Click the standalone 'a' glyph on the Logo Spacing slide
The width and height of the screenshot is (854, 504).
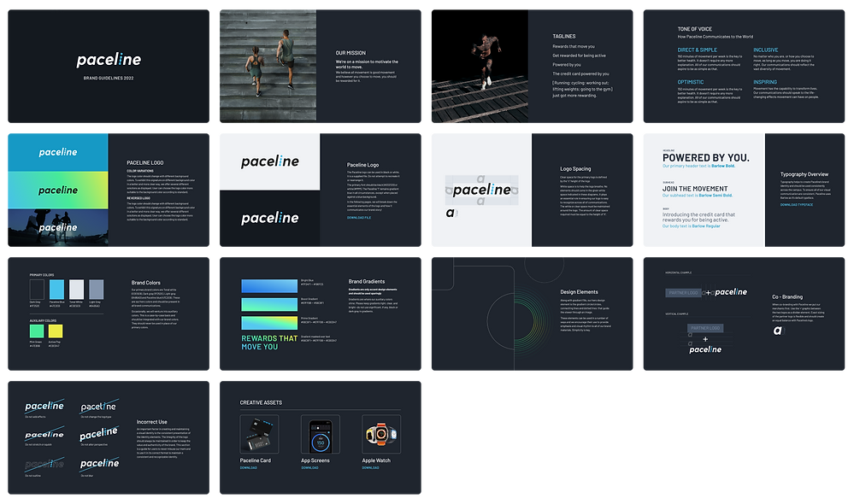(x=450, y=213)
